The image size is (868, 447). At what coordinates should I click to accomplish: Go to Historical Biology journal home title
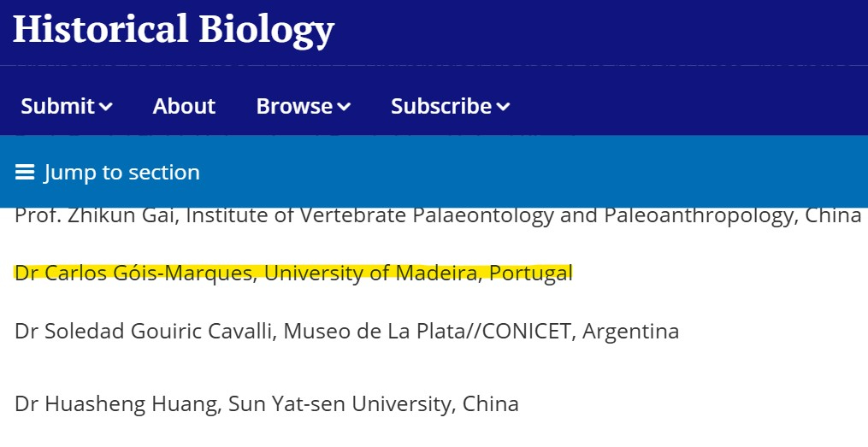[x=173, y=29]
